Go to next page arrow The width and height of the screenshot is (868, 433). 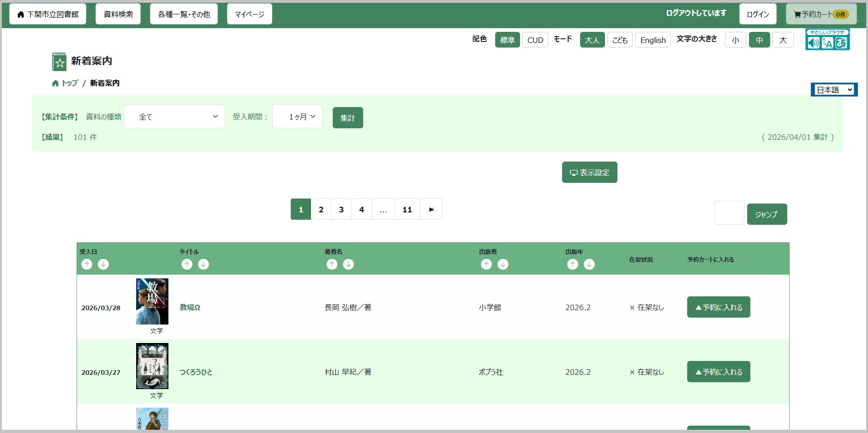point(431,210)
